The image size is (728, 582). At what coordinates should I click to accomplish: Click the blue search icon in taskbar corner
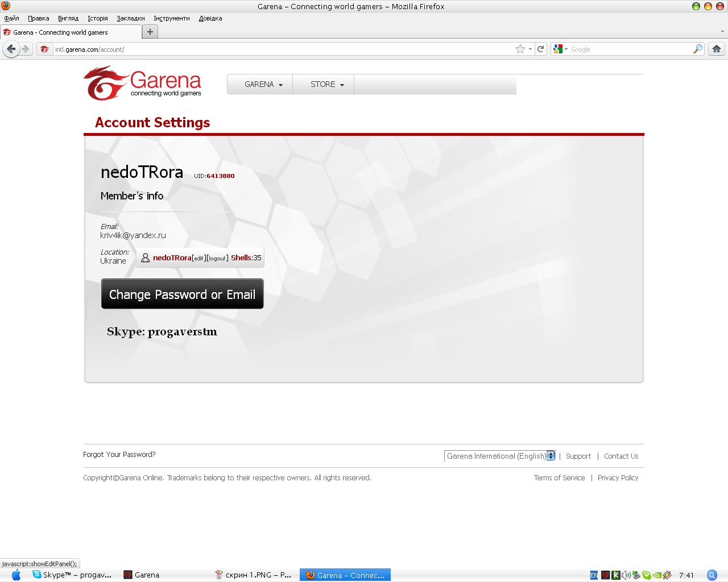click(712, 575)
